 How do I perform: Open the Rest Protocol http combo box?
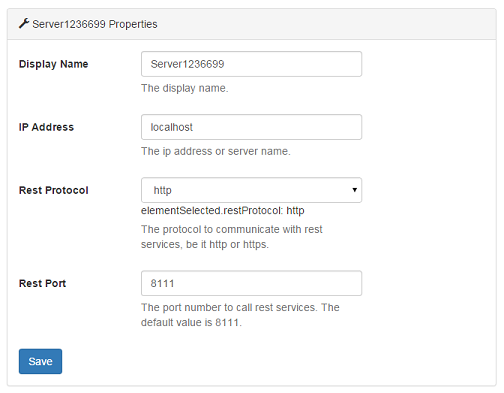coord(251,190)
